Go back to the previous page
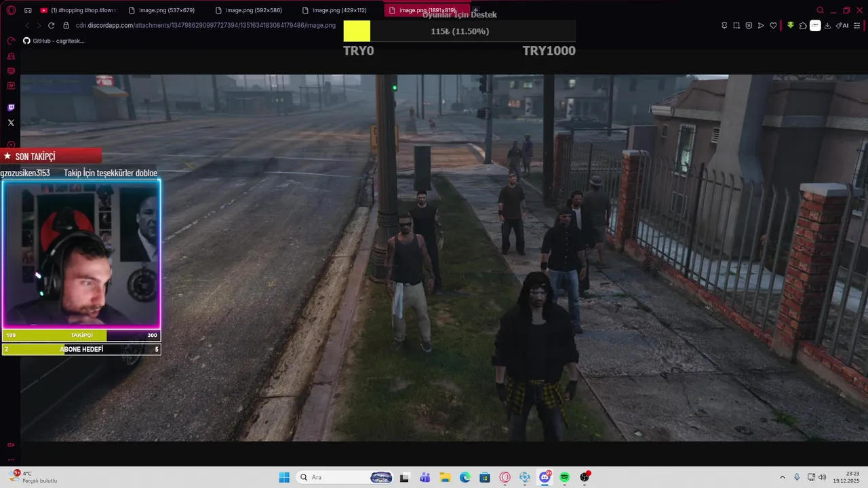Screen dimensions: 868x488 click(x=27, y=25)
